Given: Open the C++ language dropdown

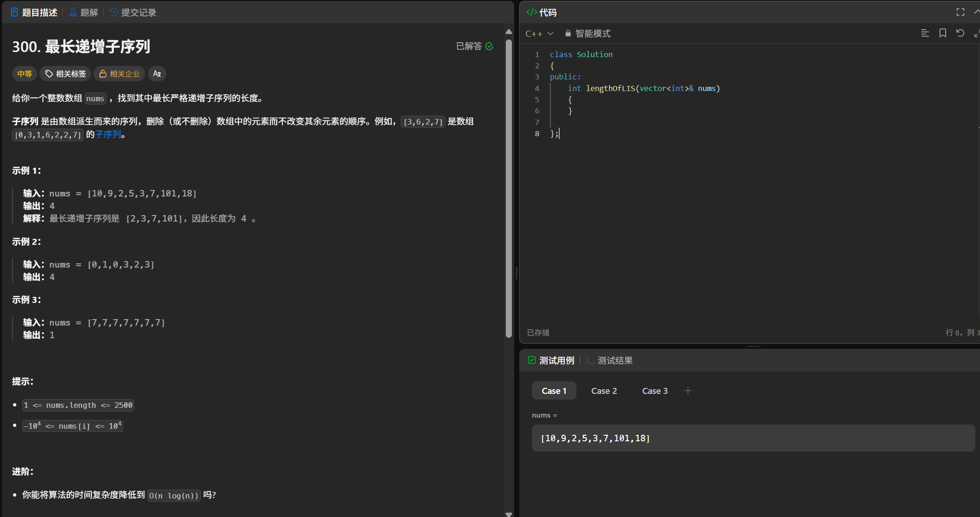Looking at the screenshot, I should click(x=539, y=33).
